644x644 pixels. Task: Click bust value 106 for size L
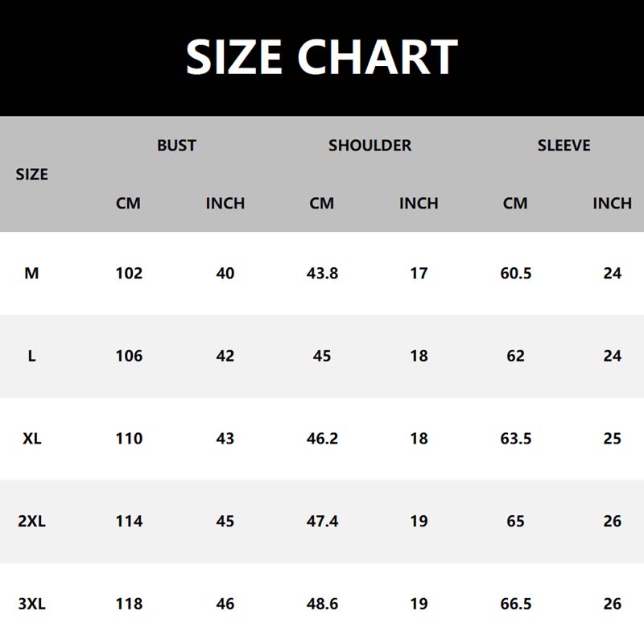pyautogui.click(x=129, y=356)
